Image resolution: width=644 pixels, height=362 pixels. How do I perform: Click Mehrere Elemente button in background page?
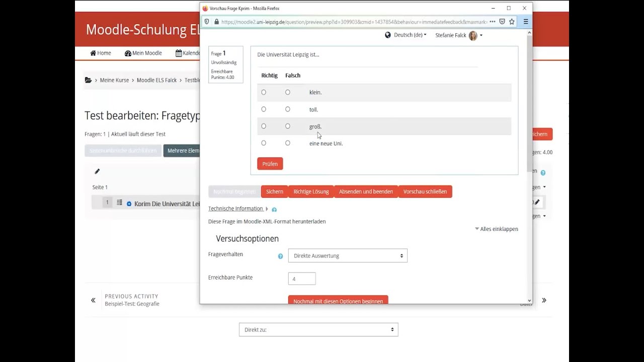tap(182, 151)
